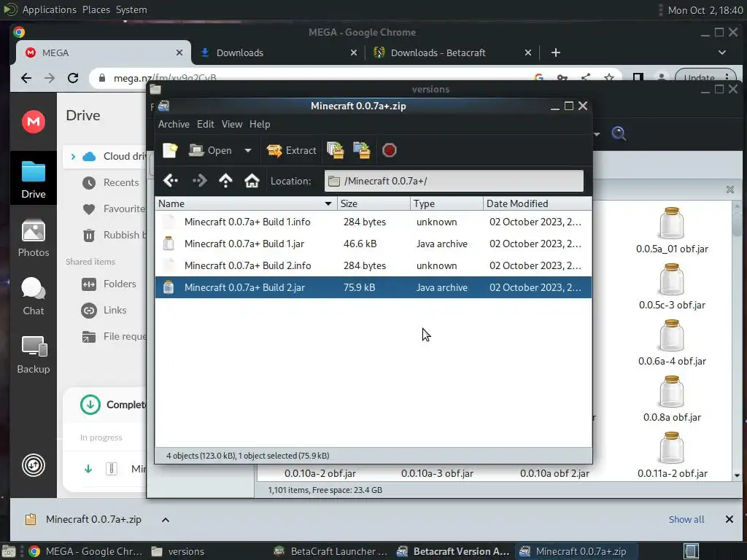The width and height of the screenshot is (747, 560).
Task: Open the View menu
Action: coord(231,124)
